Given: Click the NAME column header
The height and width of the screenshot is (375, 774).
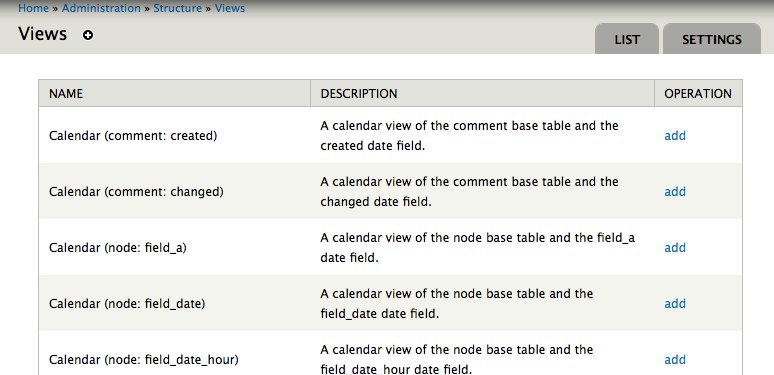Looking at the screenshot, I should 175,93.
